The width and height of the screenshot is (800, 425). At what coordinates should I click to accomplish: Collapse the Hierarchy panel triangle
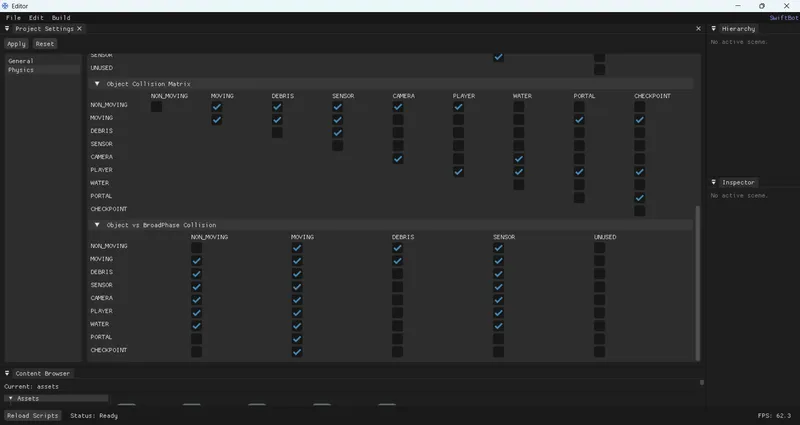(x=714, y=29)
